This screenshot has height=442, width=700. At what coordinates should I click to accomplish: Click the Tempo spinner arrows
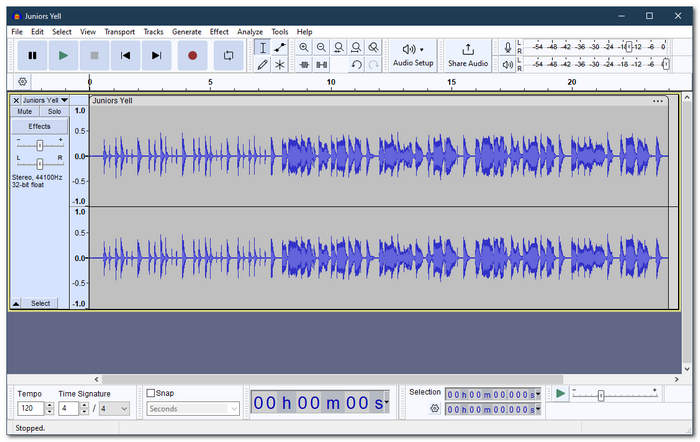pyautogui.click(x=50, y=408)
